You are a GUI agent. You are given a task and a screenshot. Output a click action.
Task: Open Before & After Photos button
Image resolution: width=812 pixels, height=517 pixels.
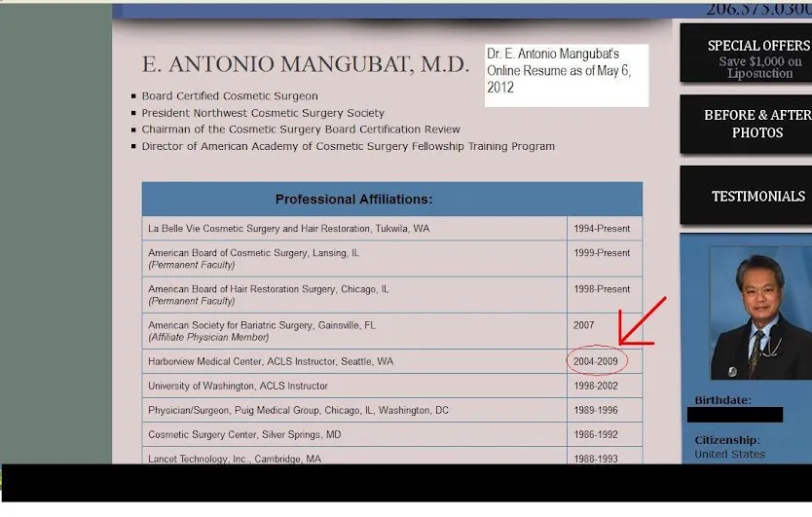(x=747, y=125)
